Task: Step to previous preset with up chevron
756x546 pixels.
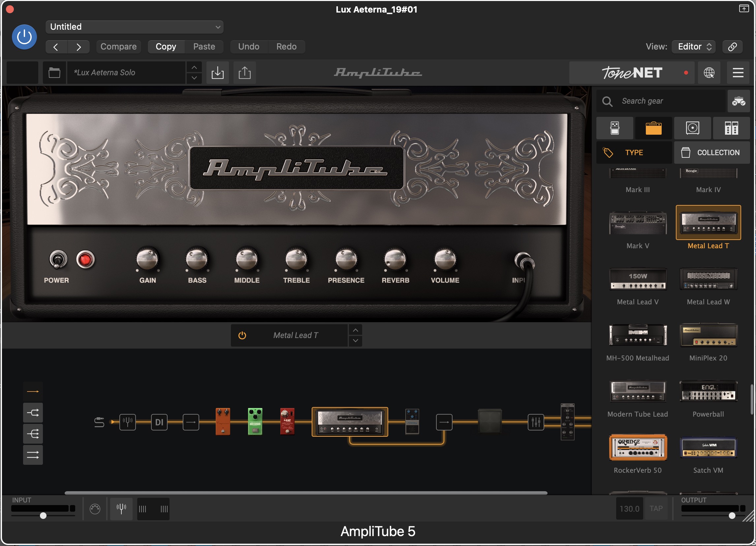Action: [194, 67]
